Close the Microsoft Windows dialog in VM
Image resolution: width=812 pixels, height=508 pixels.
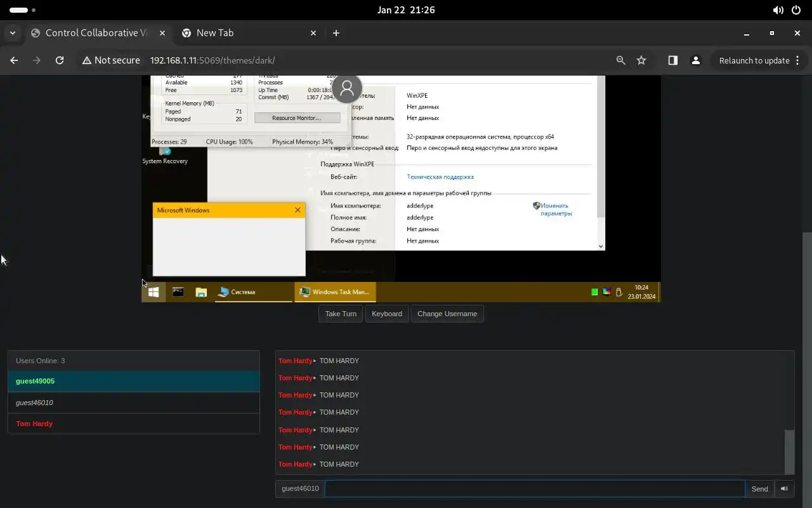298,210
